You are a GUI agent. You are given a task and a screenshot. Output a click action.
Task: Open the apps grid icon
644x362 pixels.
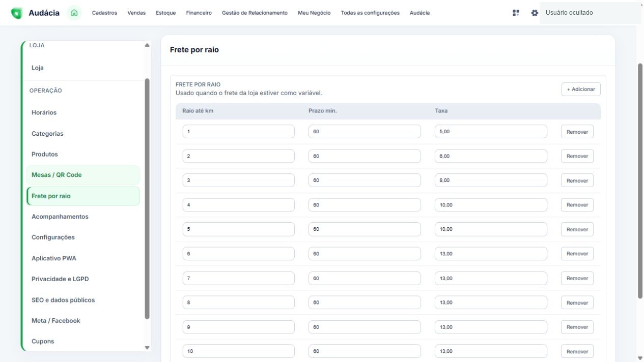coord(516,13)
